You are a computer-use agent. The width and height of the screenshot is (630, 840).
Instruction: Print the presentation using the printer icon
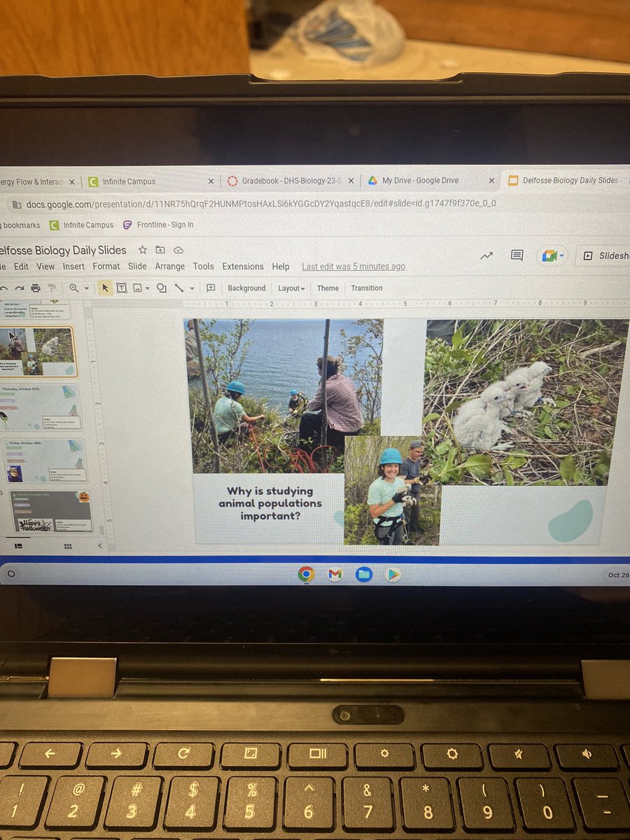pyautogui.click(x=36, y=288)
